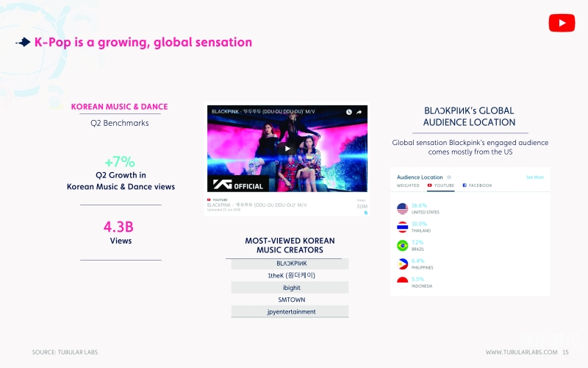This screenshot has height=368, width=588.
Task: Click the video title above the player
Action: click(x=263, y=112)
